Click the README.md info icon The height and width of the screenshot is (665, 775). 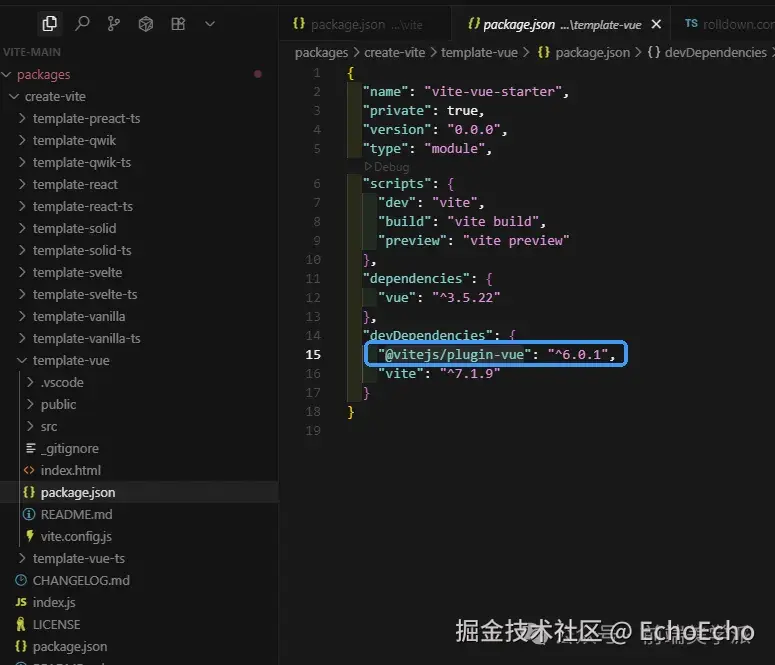[x=29, y=514]
